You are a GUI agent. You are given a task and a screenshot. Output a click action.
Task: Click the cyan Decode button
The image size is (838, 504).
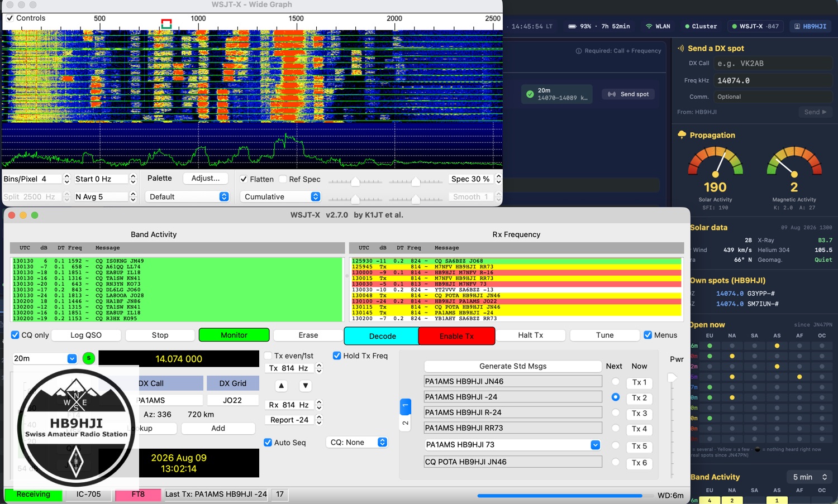tap(382, 336)
